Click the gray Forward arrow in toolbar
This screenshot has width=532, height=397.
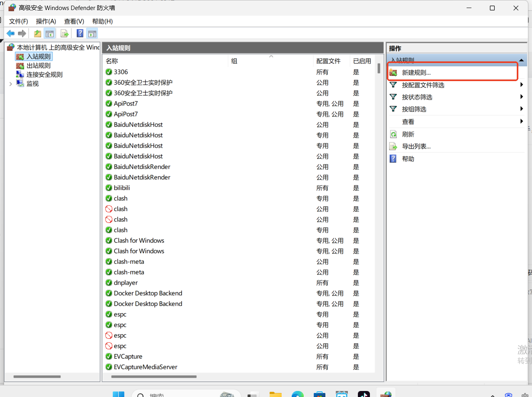[22, 34]
